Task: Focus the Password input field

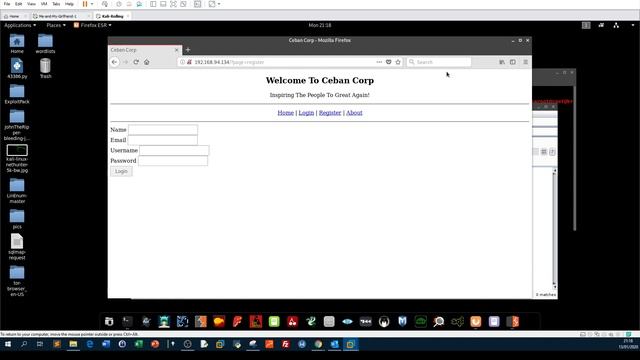Action: 173,161
